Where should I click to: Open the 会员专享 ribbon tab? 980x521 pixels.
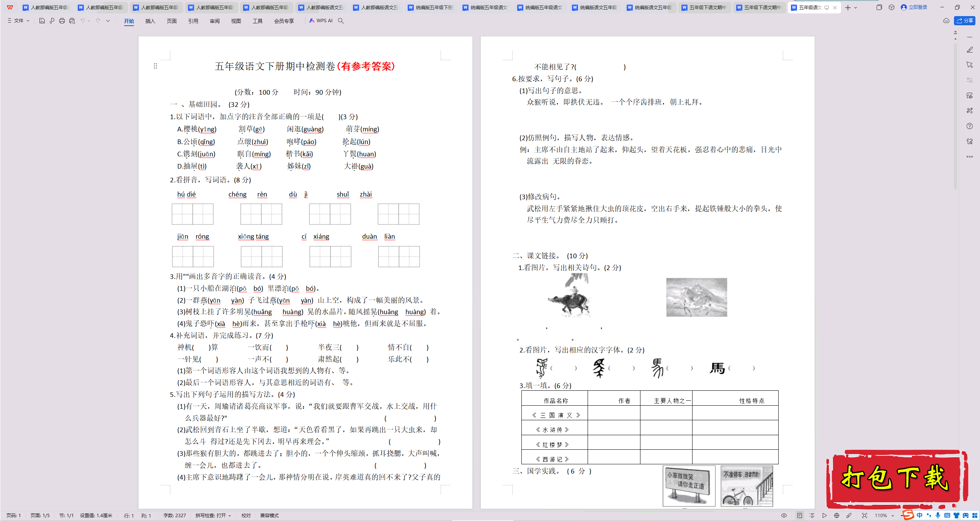[284, 21]
